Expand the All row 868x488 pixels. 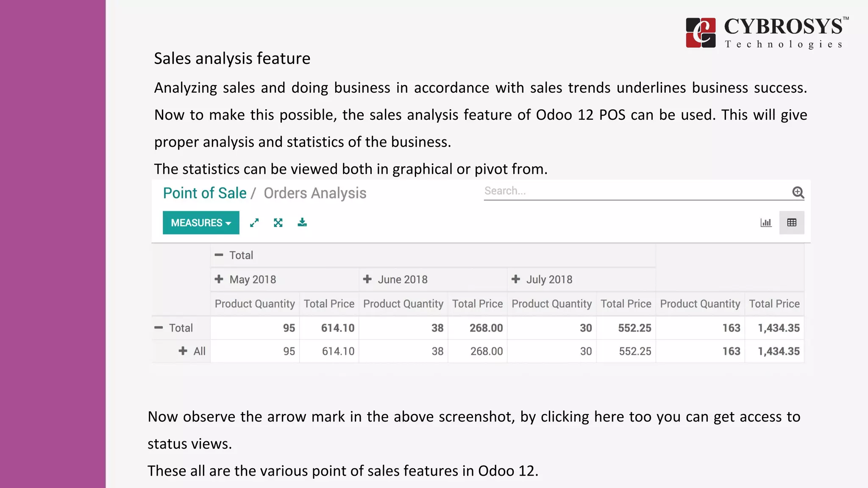click(192, 351)
